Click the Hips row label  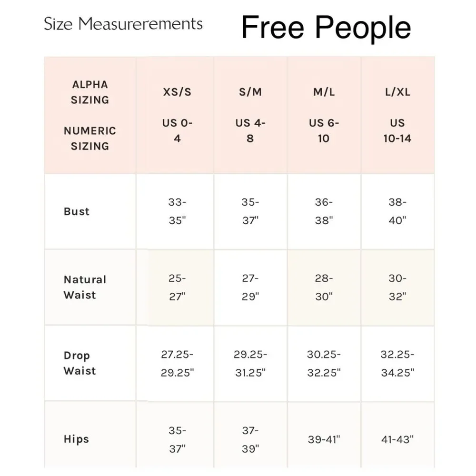click(76, 439)
